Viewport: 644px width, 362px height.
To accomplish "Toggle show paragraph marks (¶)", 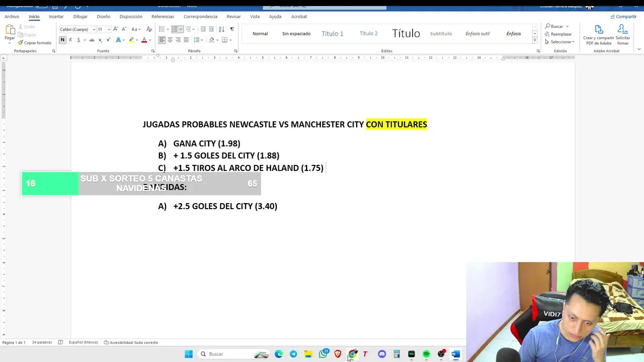I will click(x=232, y=29).
